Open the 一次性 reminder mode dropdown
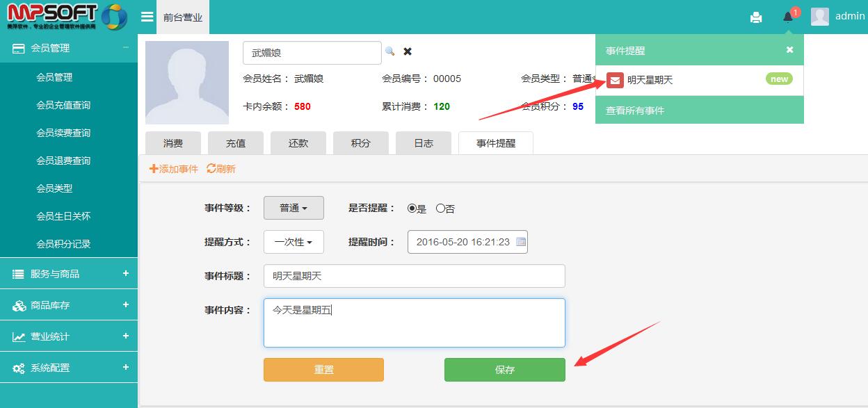Viewport: 868px width, 408px height. (x=294, y=242)
